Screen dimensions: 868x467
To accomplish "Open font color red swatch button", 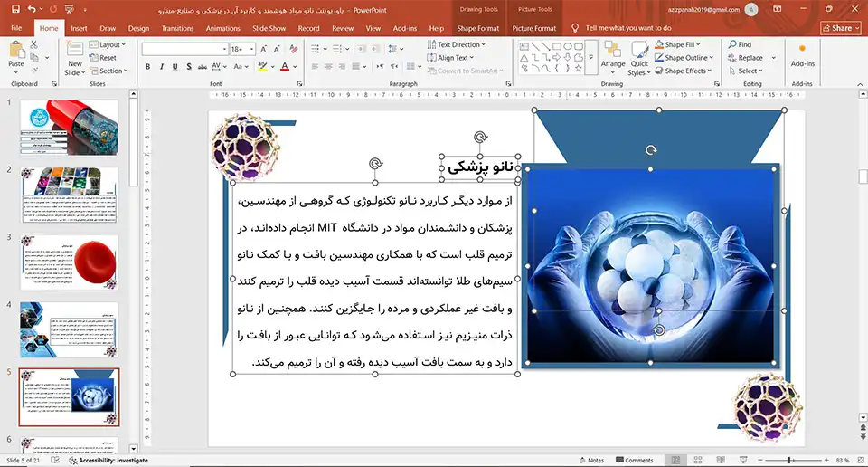I will [285, 66].
